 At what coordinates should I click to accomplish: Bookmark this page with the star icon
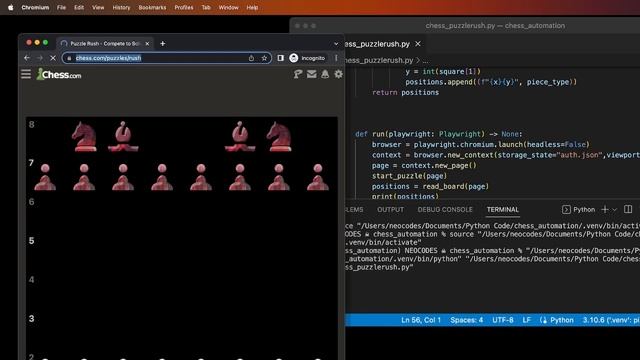point(264,58)
